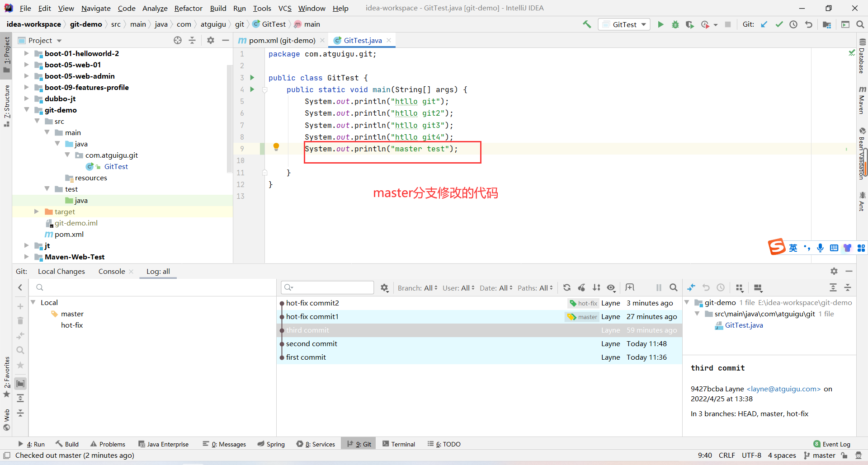Toggle Group By in commit details toolbar
Image resolution: width=868 pixels, height=465 pixels.
740,287
